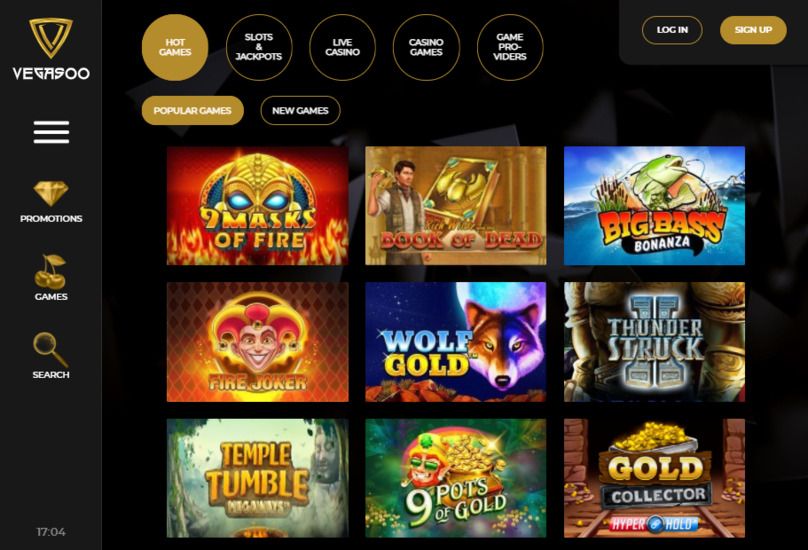Play the Big Bass Bonanza game

[x=654, y=206]
